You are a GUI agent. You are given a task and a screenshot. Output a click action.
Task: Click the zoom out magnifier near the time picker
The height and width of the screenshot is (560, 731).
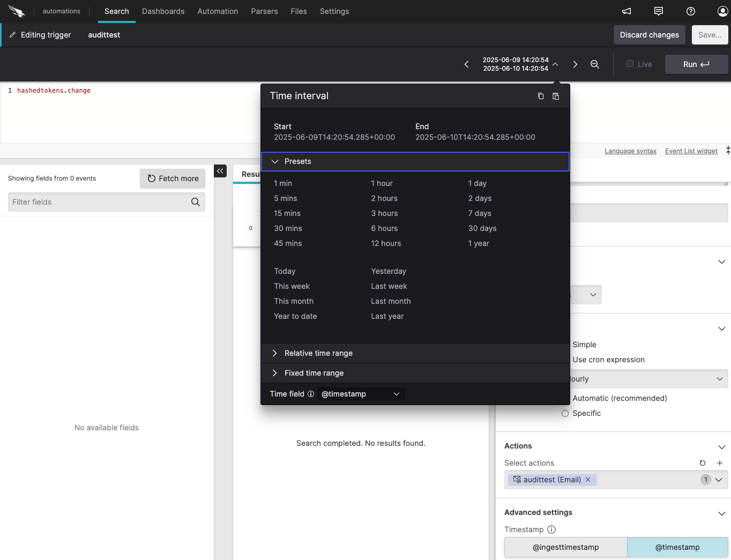595,64
